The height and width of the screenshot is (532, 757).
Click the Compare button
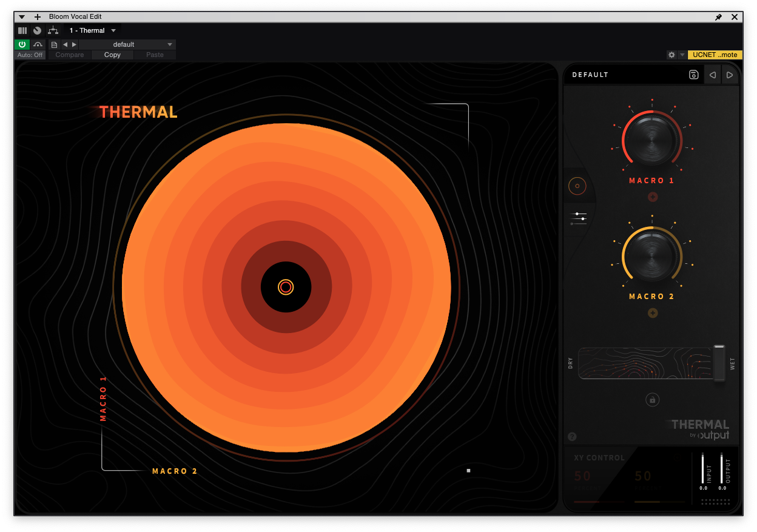click(70, 55)
